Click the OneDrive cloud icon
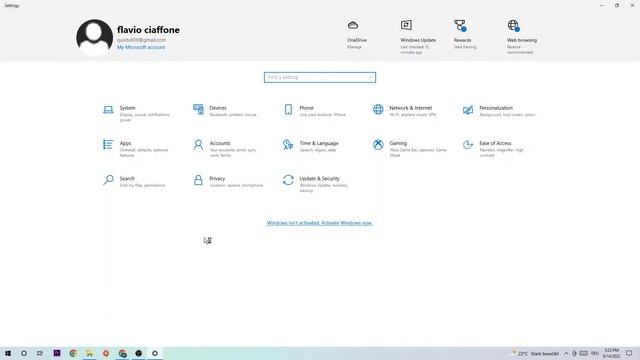 (x=353, y=25)
